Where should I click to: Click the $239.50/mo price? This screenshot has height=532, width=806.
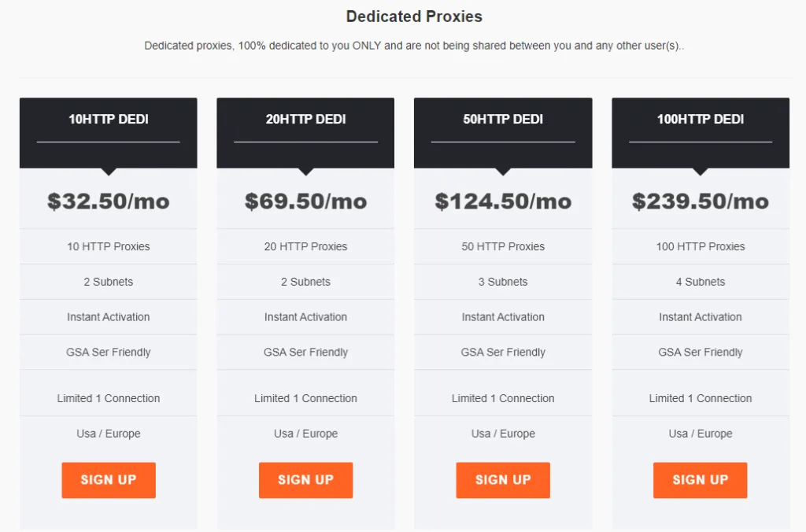701,201
